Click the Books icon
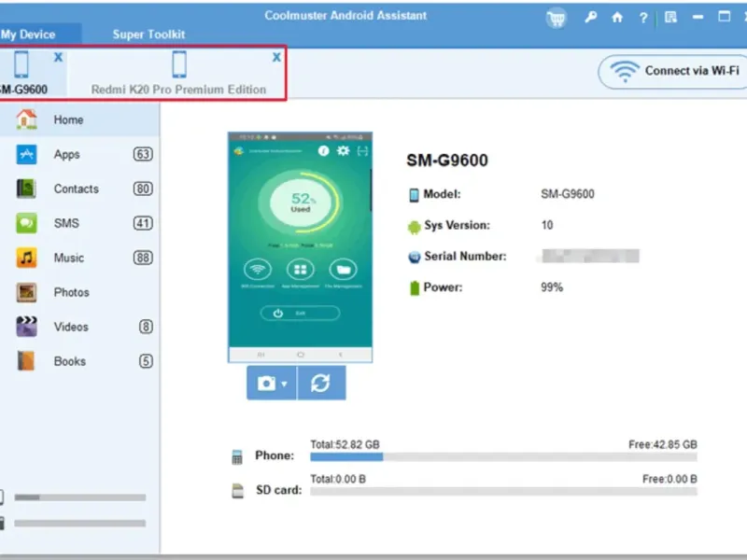Image resolution: width=747 pixels, height=560 pixels. pyautogui.click(x=26, y=361)
